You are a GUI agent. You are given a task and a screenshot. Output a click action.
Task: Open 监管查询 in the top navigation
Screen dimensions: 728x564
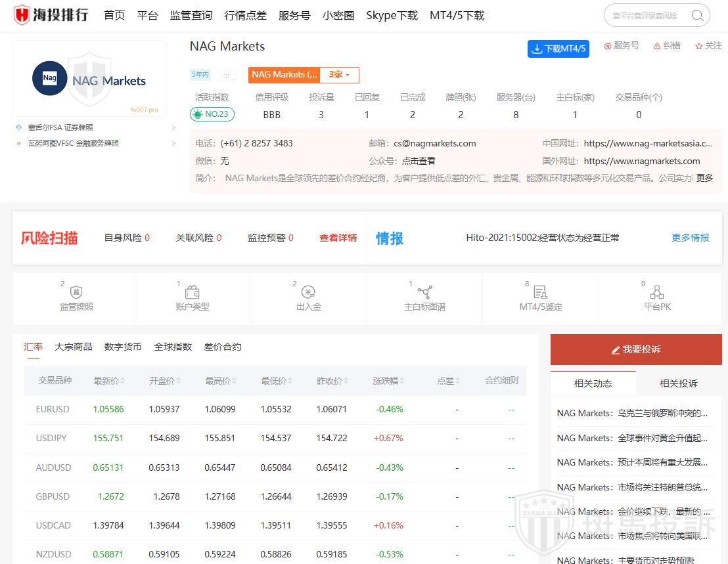pyautogui.click(x=191, y=16)
